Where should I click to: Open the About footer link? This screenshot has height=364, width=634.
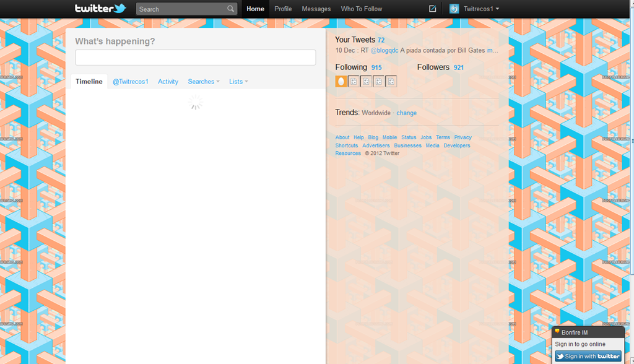coord(342,137)
